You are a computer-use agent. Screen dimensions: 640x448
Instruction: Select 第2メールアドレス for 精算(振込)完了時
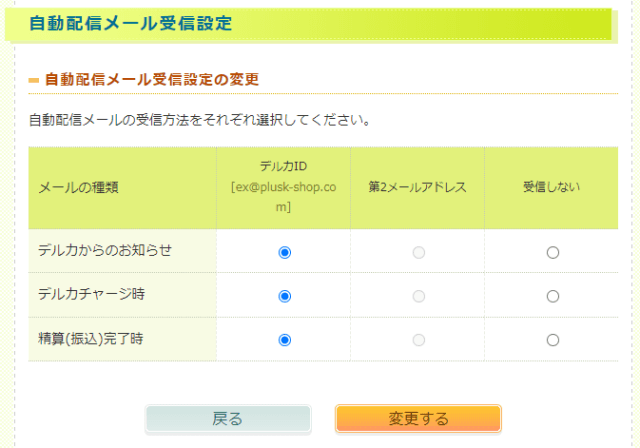[419, 340]
